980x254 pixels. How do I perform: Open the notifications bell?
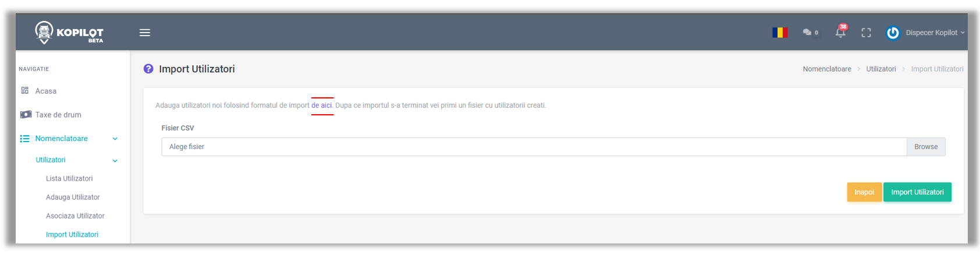pyautogui.click(x=840, y=33)
